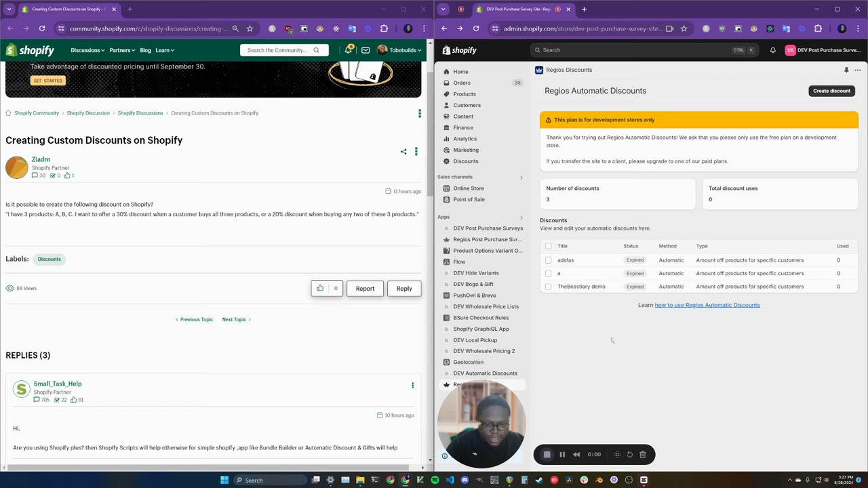Check the checkbox for discount 'a'
The height and width of the screenshot is (488, 868).
tap(548, 273)
